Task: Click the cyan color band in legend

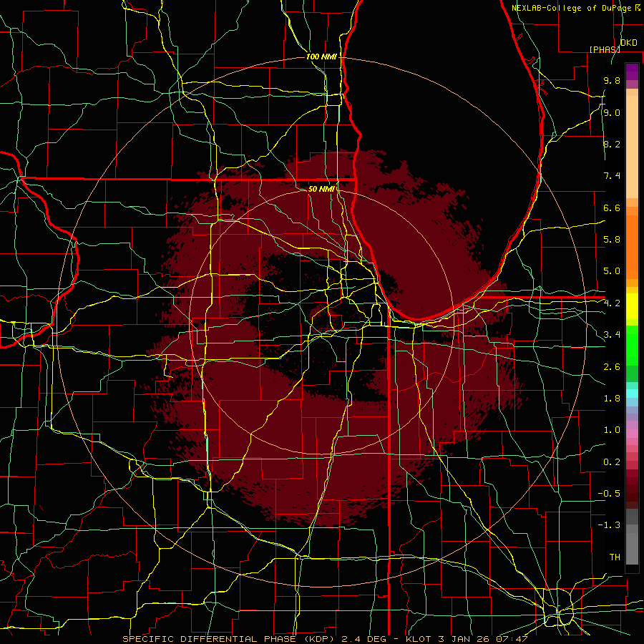Action: click(632, 394)
